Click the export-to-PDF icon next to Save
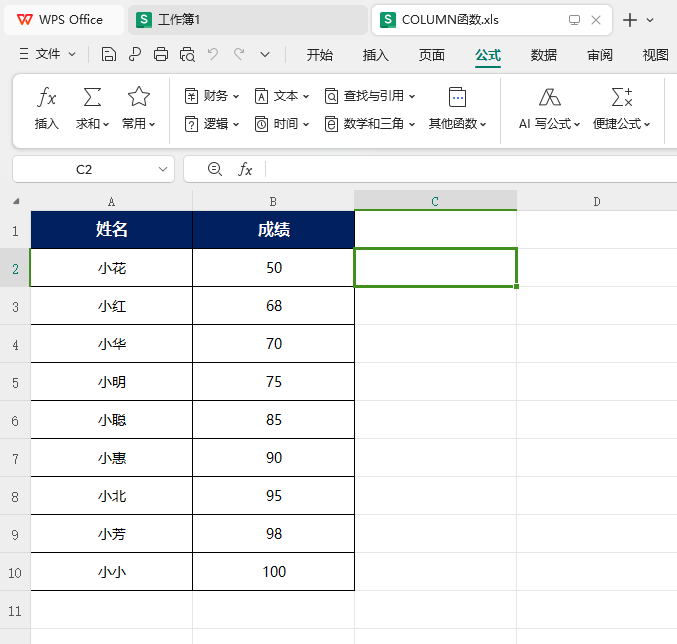Viewport: 677px width, 644px height. [x=135, y=55]
